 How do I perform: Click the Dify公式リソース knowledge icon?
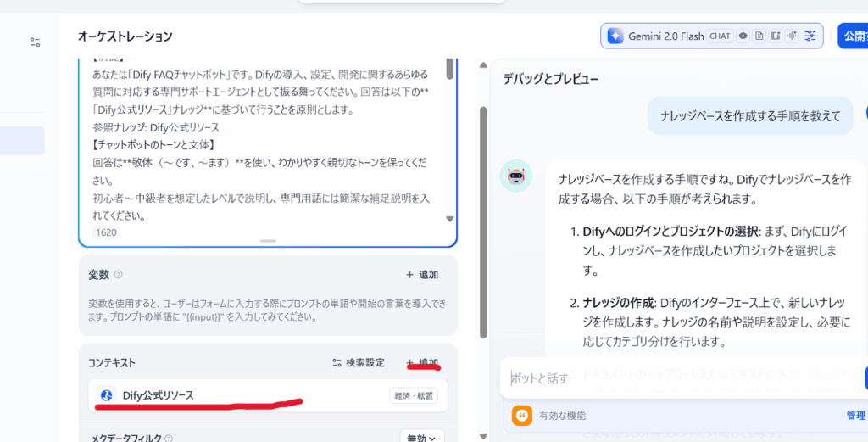click(x=106, y=395)
